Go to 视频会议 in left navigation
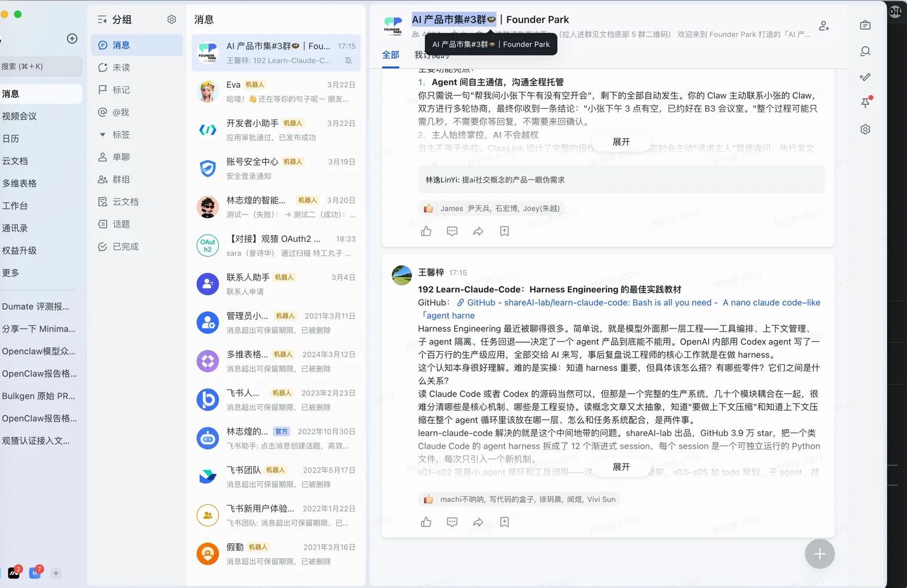The width and height of the screenshot is (907, 588). coord(40,116)
